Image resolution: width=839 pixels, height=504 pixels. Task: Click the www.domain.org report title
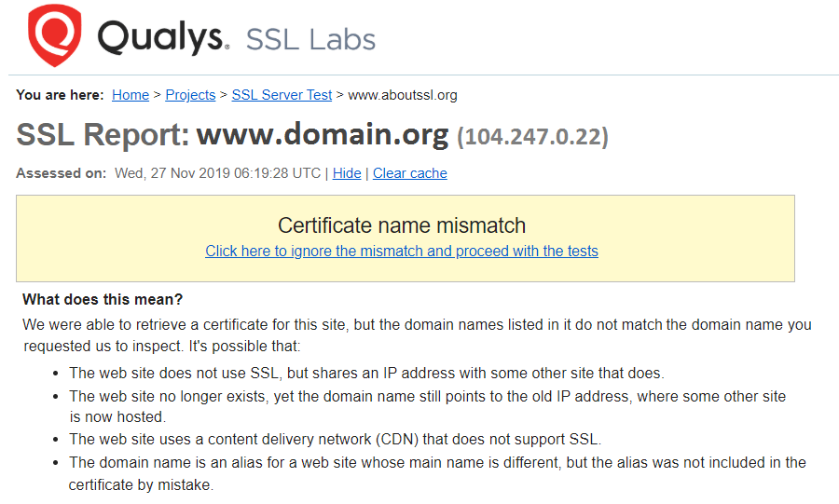pos(323,134)
